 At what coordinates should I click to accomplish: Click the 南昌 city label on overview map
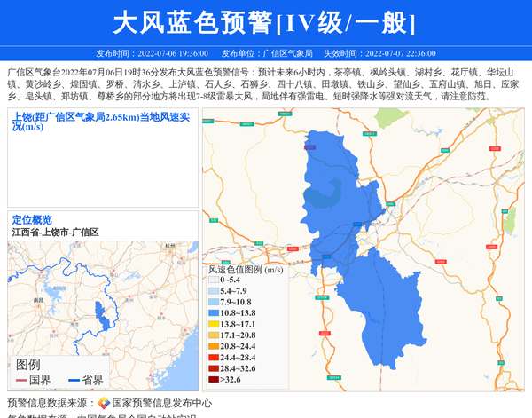(x=37, y=300)
